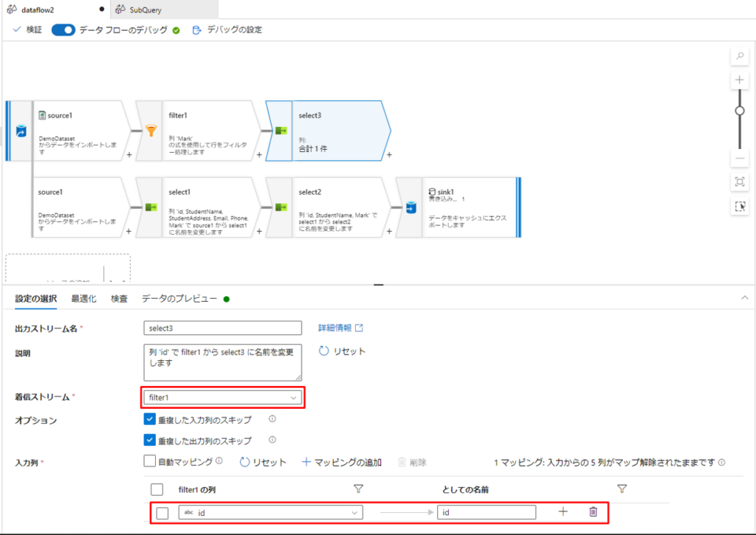Click plus after select2 node

(389, 232)
